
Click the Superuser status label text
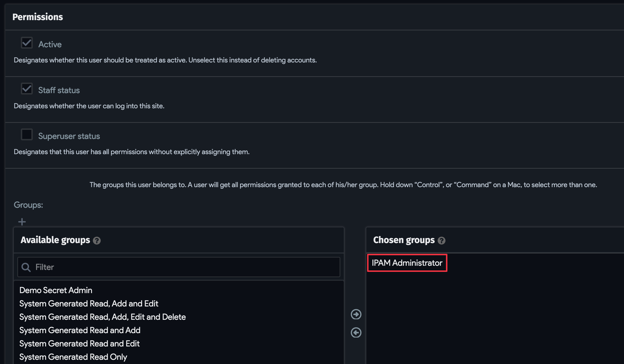click(69, 136)
